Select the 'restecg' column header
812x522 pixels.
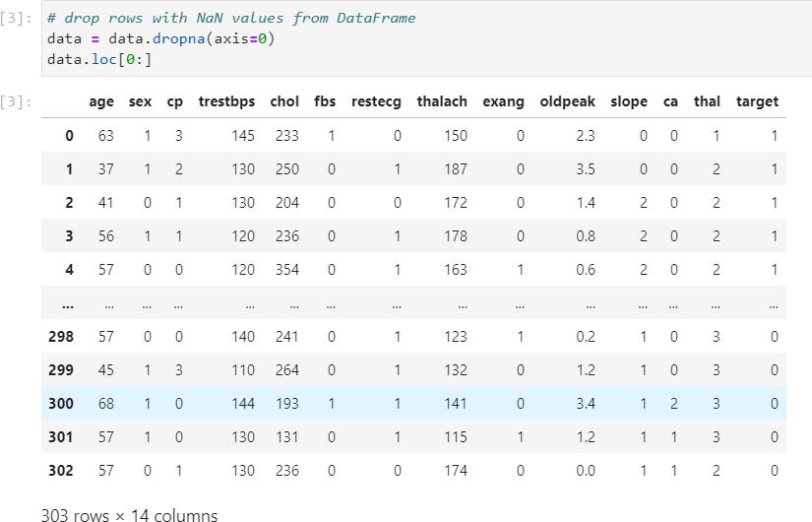click(376, 101)
